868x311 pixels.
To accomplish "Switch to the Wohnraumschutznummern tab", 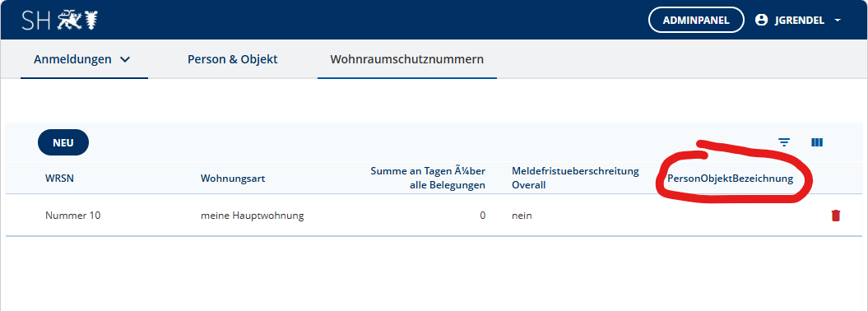I will pyautogui.click(x=407, y=59).
